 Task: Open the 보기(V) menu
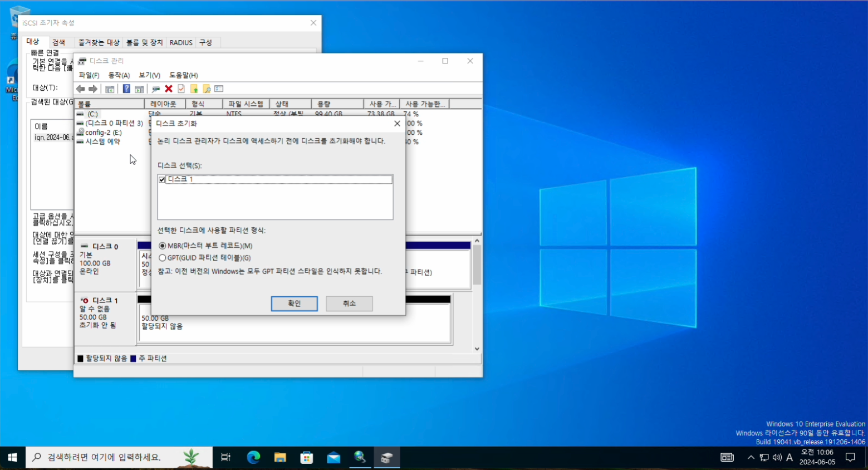pyautogui.click(x=149, y=75)
